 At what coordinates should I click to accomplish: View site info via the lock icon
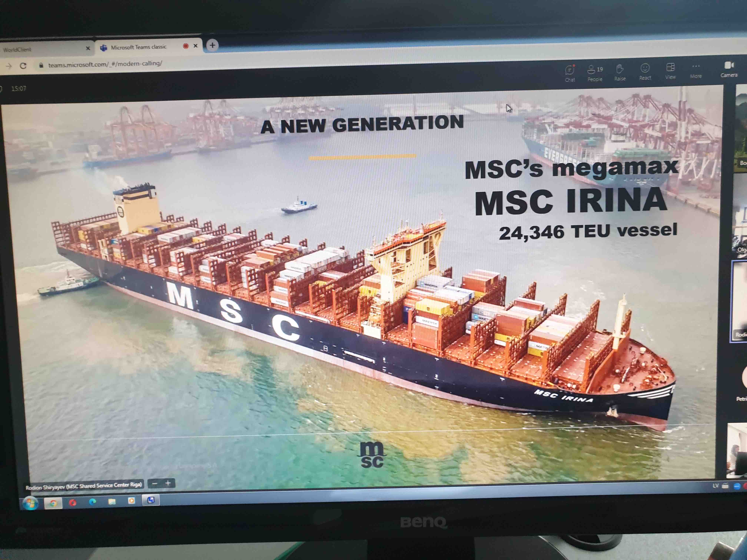click(x=41, y=65)
